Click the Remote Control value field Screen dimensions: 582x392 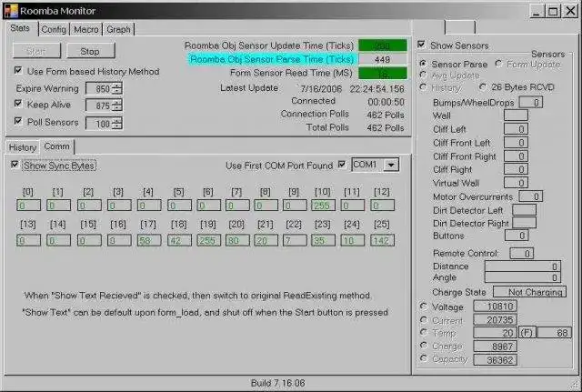(x=522, y=254)
